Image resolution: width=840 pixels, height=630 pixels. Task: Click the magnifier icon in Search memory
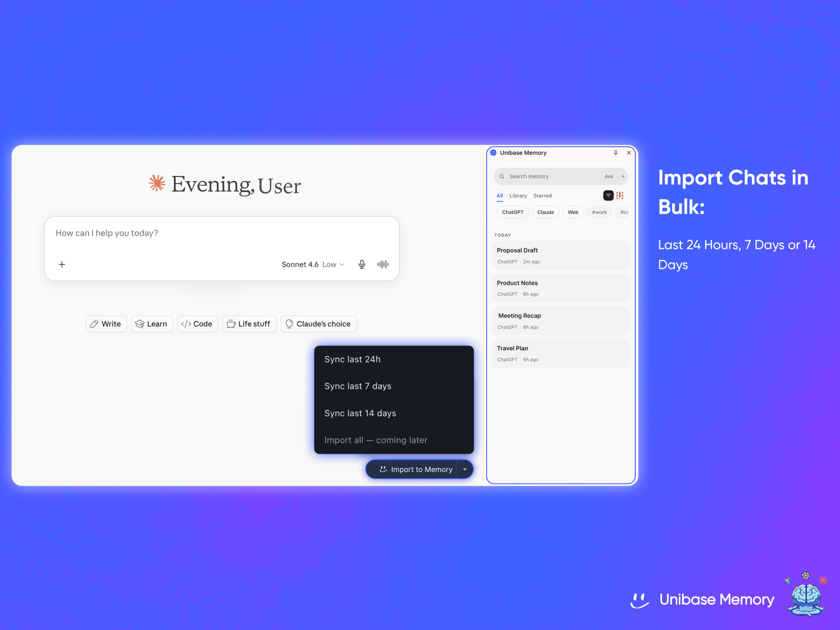[x=502, y=176]
